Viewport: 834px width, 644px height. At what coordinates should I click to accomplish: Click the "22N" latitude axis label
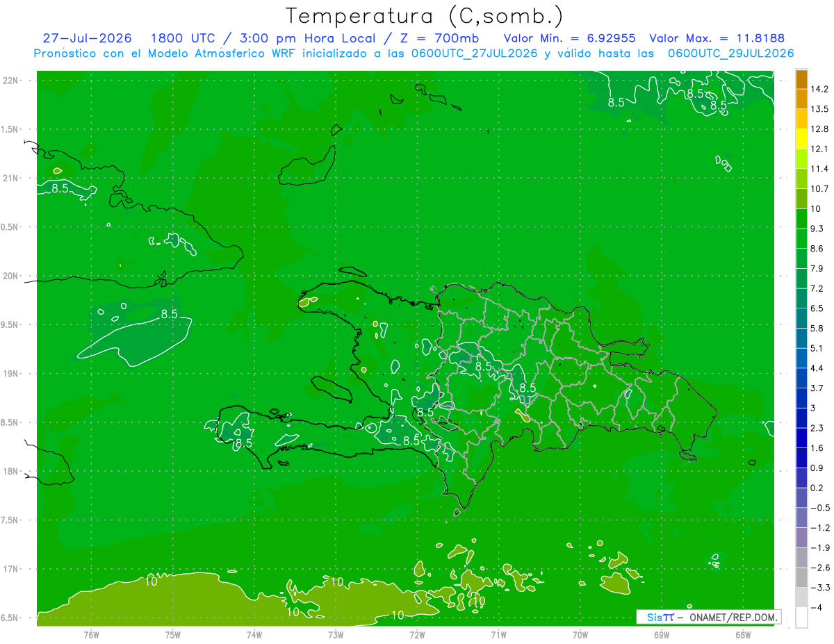click(10, 81)
